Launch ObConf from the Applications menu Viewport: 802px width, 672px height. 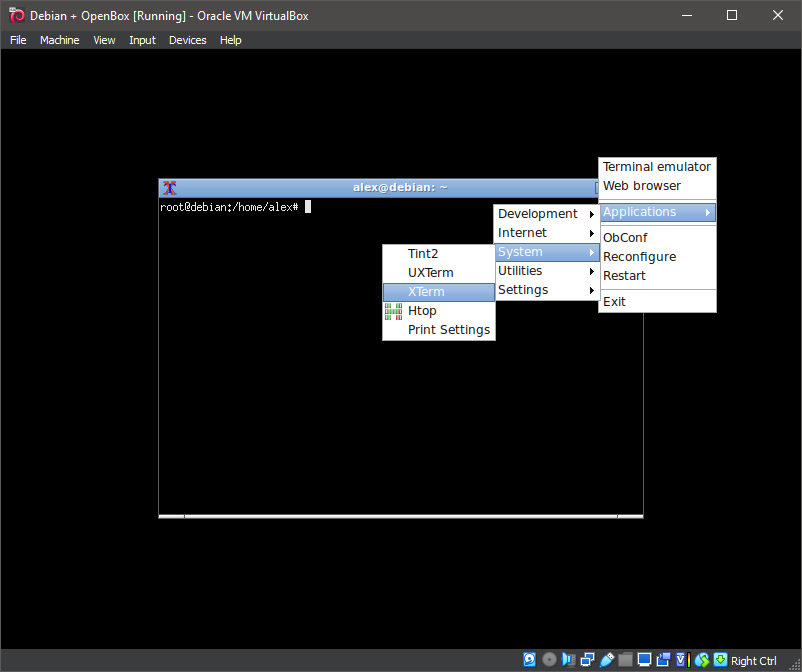(624, 237)
